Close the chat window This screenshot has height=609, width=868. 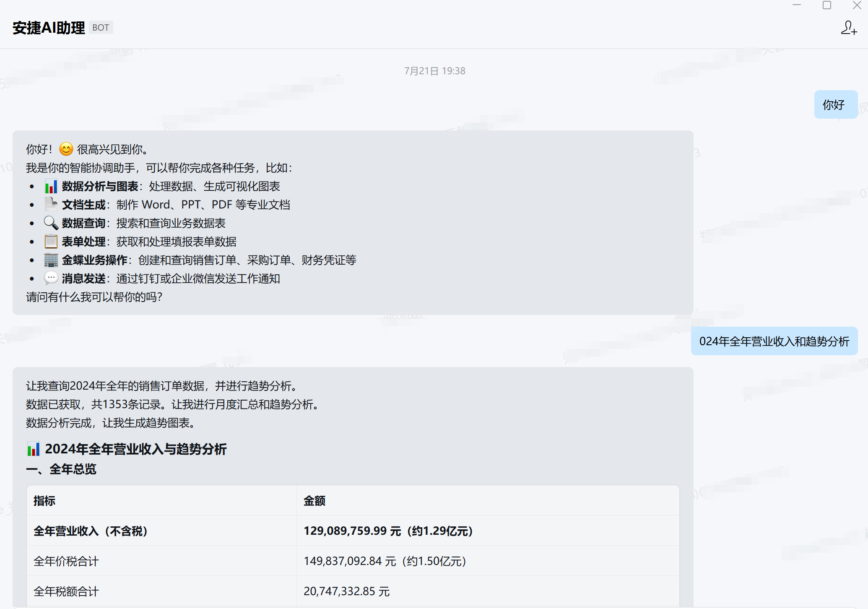(x=857, y=5)
